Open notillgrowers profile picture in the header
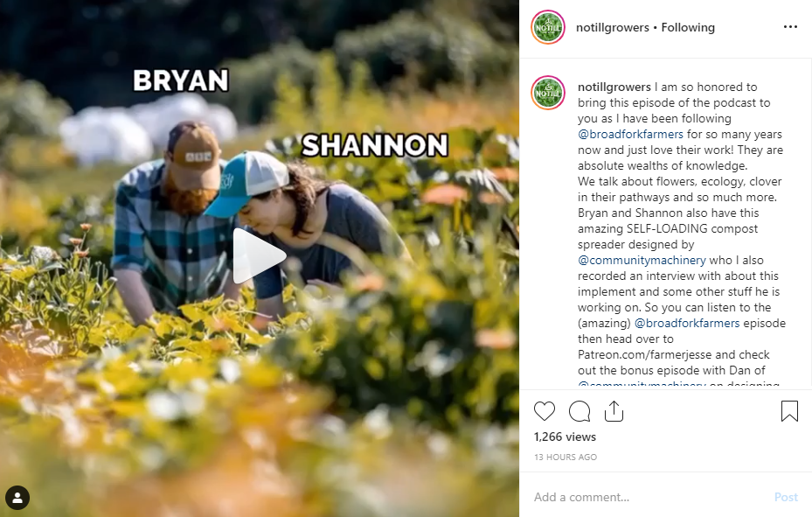This screenshot has height=517, width=812. click(548, 27)
